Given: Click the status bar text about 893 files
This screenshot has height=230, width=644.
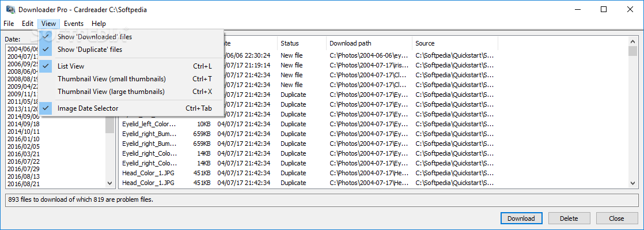Looking at the screenshot, I should [81, 200].
